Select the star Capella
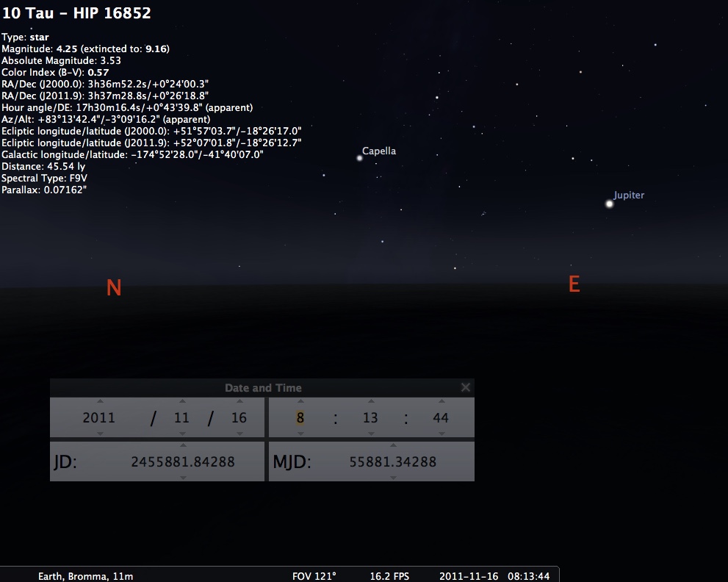Image resolution: width=728 pixels, height=582 pixels. pos(359,157)
